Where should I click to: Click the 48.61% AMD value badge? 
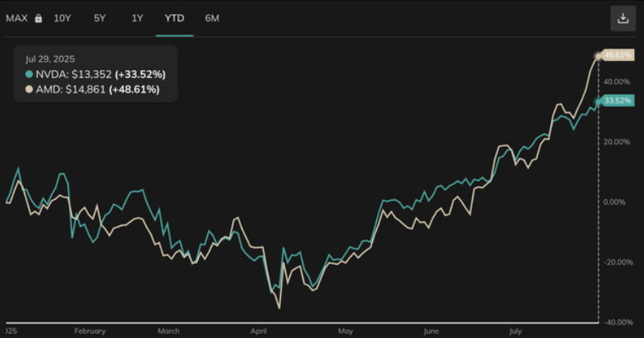click(x=617, y=55)
